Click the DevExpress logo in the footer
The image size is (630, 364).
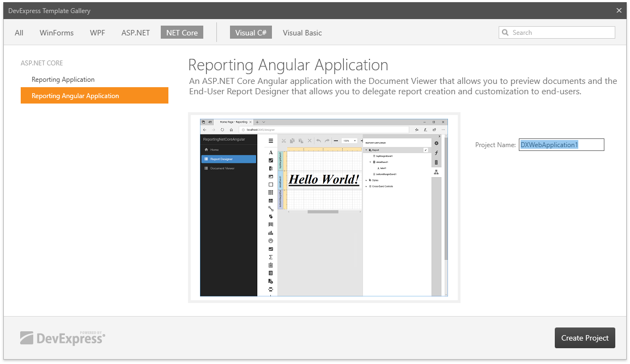pyautogui.click(x=63, y=338)
